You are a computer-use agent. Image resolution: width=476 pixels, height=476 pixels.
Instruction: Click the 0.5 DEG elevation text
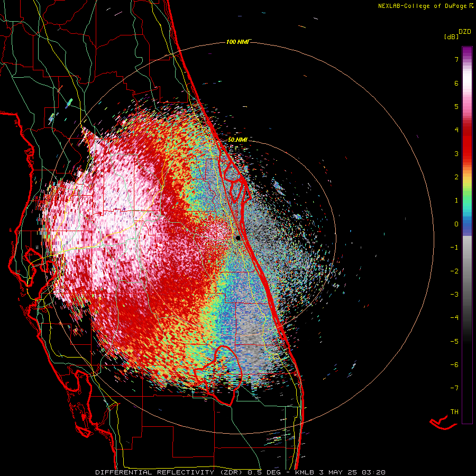(265, 472)
